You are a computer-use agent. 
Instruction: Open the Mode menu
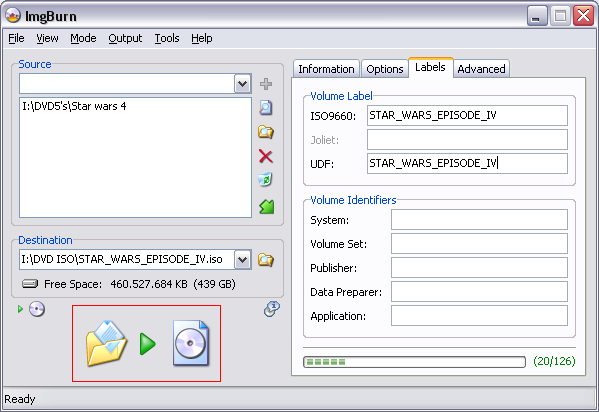[83, 38]
